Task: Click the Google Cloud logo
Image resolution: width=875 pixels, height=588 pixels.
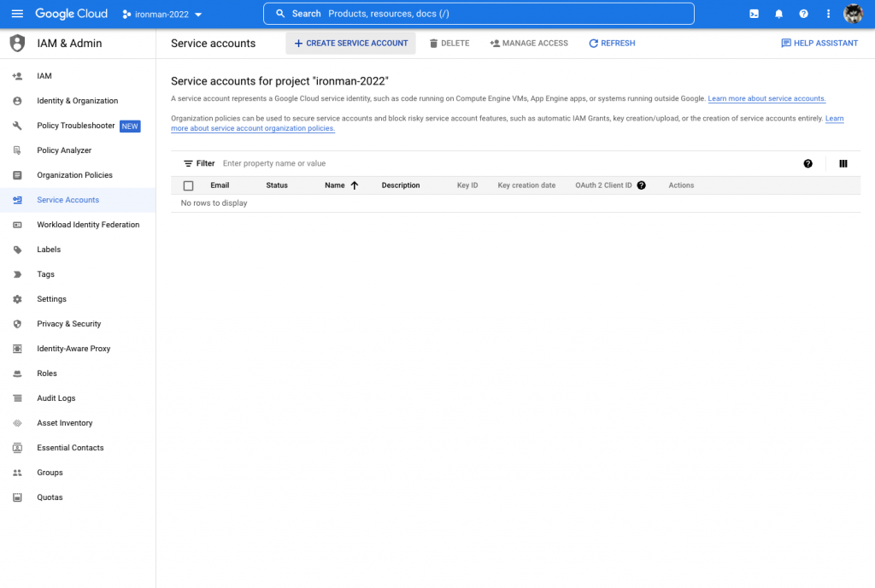Action: coord(71,14)
